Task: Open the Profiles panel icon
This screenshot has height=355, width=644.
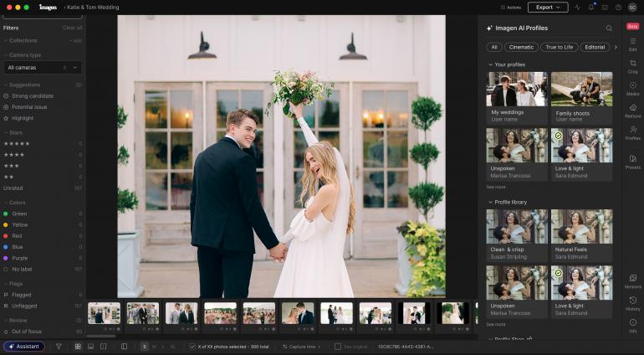Action: pos(632,132)
